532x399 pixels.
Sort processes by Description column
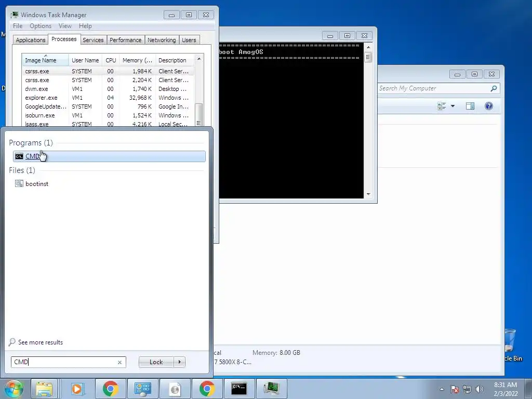point(175,60)
